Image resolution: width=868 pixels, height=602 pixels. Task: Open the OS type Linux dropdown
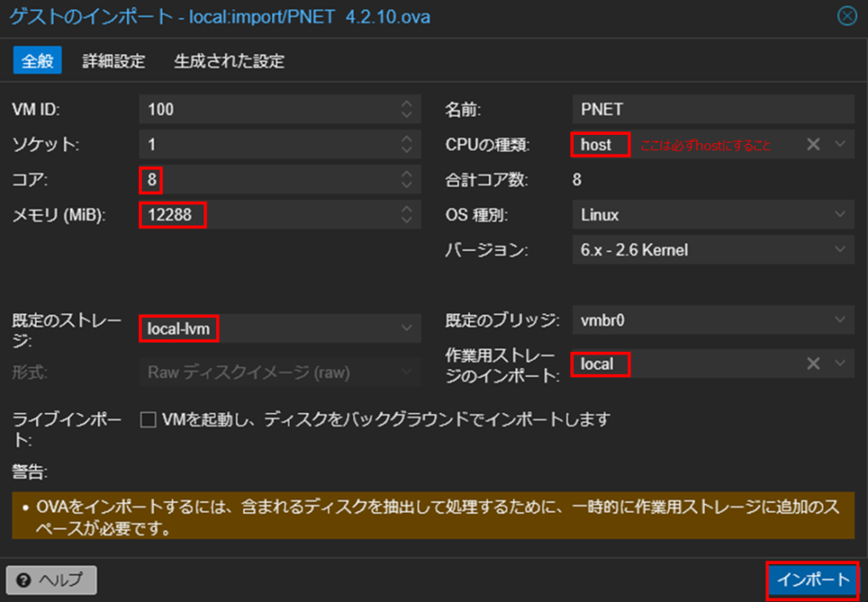840,215
